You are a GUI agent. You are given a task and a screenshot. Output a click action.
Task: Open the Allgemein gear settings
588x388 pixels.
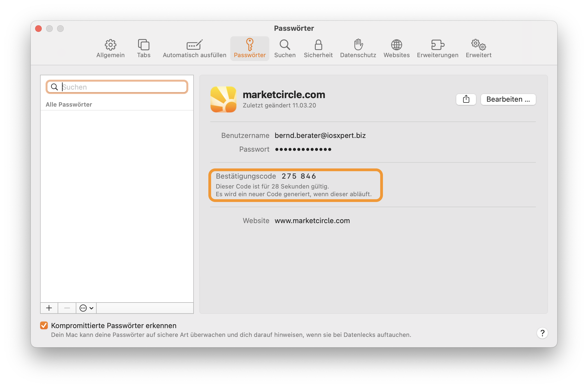pos(110,48)
